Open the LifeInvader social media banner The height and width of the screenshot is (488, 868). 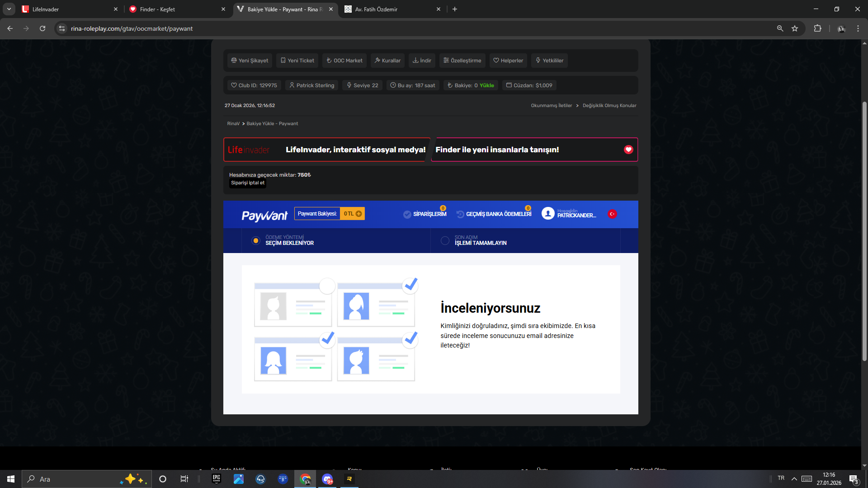(327, 150)
